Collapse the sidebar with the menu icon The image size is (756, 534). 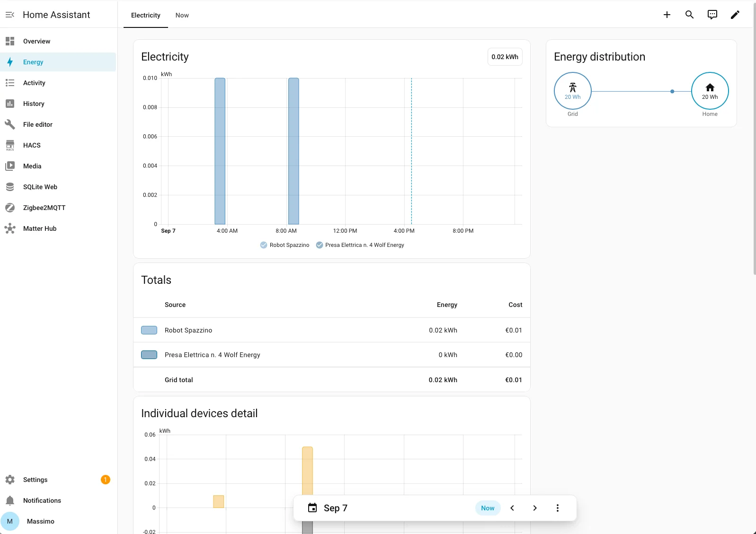10,15
